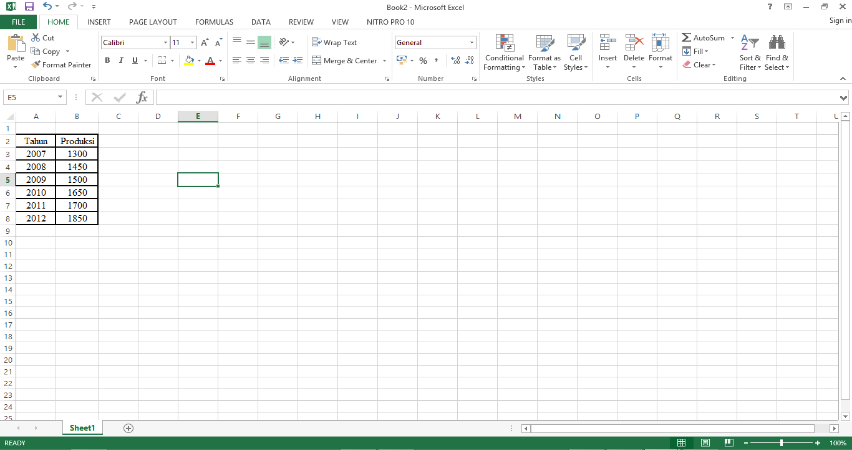852x450 pixels.
Task: Toggle Underline formatting
Action: click(135, 60)
